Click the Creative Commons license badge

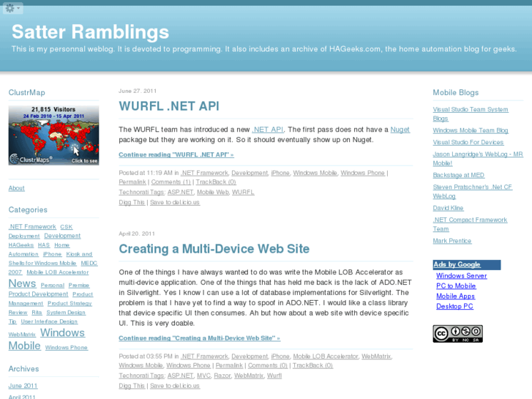point(457,334)
